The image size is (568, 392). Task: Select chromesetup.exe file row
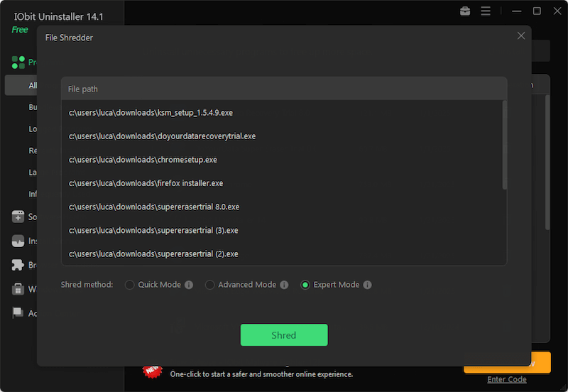(x=282, y=160)
